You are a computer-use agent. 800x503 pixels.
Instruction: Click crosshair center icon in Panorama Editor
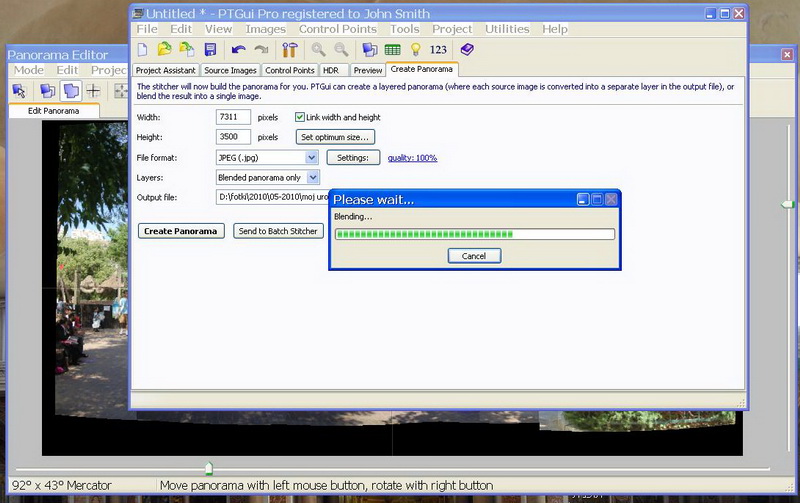pyautogui.click(x=93, y=91)
